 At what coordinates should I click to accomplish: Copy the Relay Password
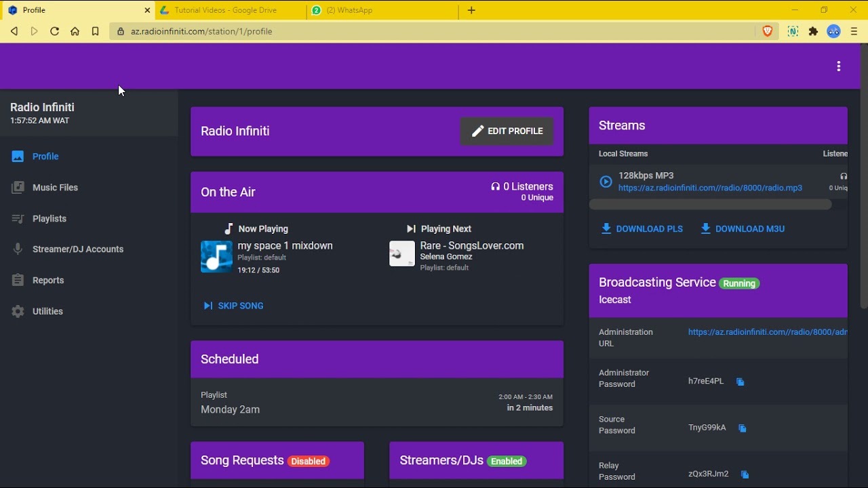point(745,474)
